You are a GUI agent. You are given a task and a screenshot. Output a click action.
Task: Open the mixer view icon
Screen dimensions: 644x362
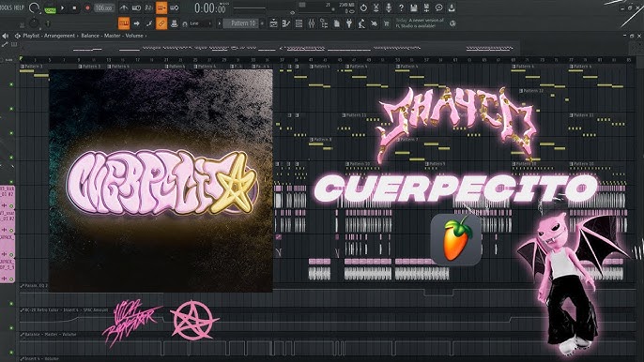(312, 23)
